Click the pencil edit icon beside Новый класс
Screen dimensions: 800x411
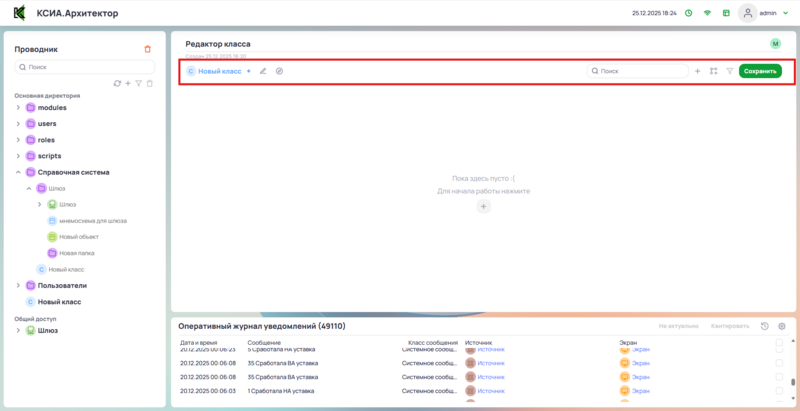click(263, 71)
